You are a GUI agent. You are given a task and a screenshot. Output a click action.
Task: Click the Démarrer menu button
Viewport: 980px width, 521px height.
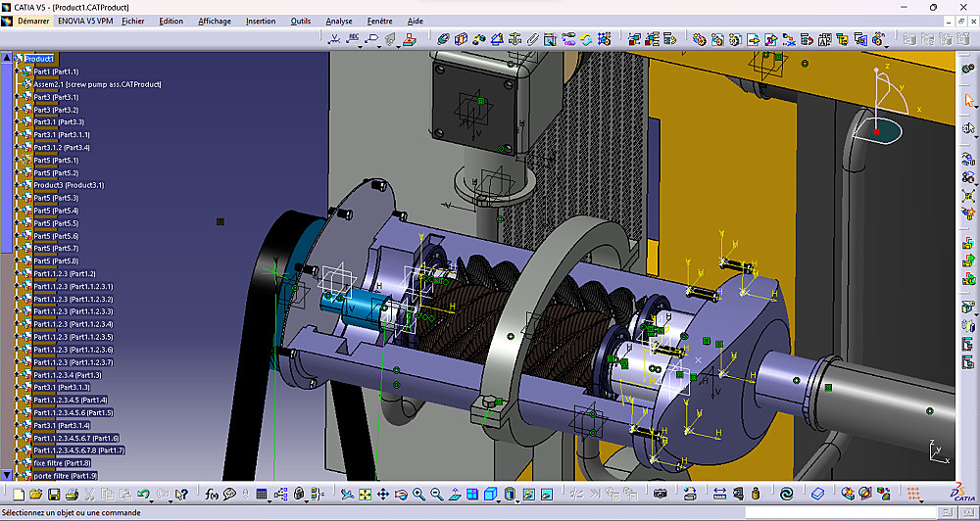click(x=33, y=21)
